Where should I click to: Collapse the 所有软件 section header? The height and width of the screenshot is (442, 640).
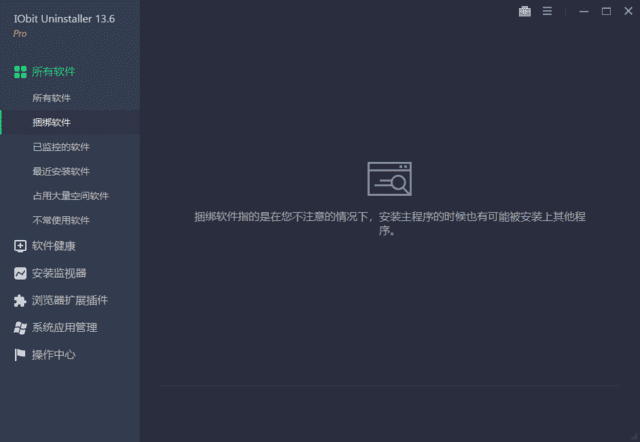(x=53, y=72)
